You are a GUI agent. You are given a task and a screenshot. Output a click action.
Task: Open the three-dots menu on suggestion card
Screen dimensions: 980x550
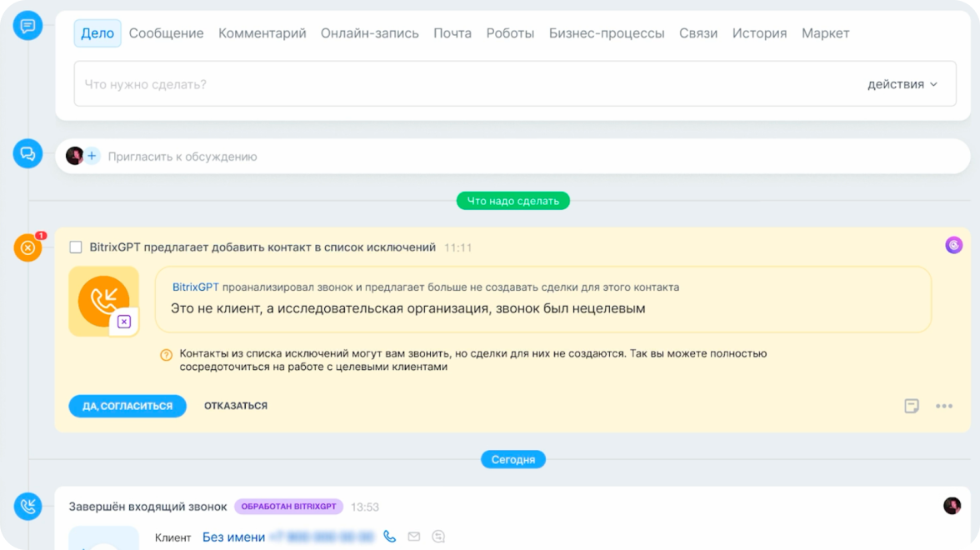[943, 406]
